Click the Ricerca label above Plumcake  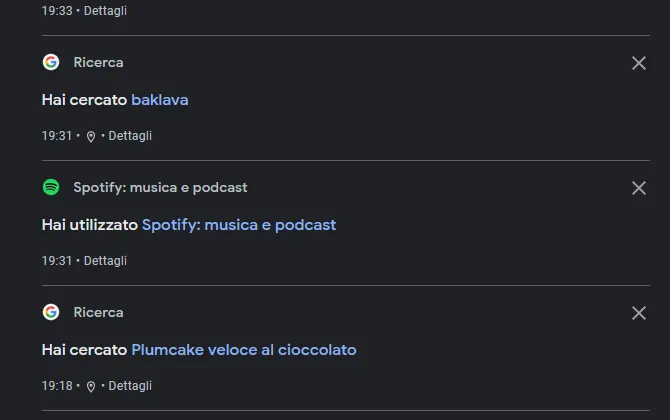(x=98, y=312)
